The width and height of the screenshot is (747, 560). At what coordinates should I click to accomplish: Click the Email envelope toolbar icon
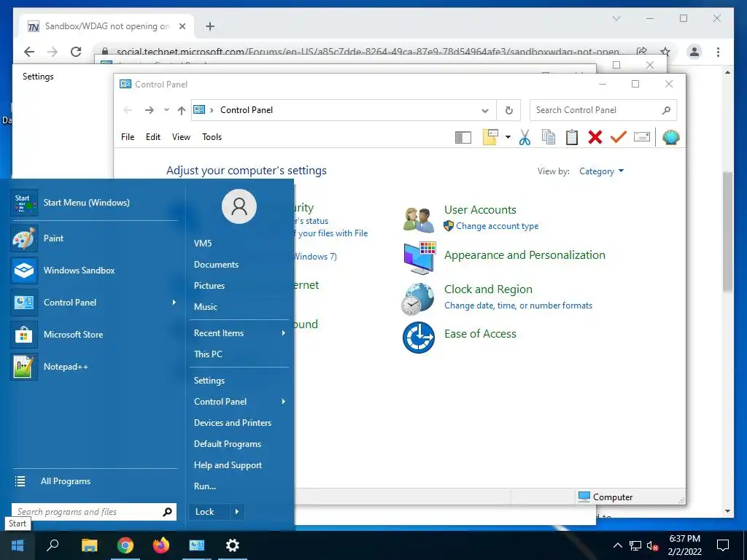pyautogui.click(x=642, y=137)
